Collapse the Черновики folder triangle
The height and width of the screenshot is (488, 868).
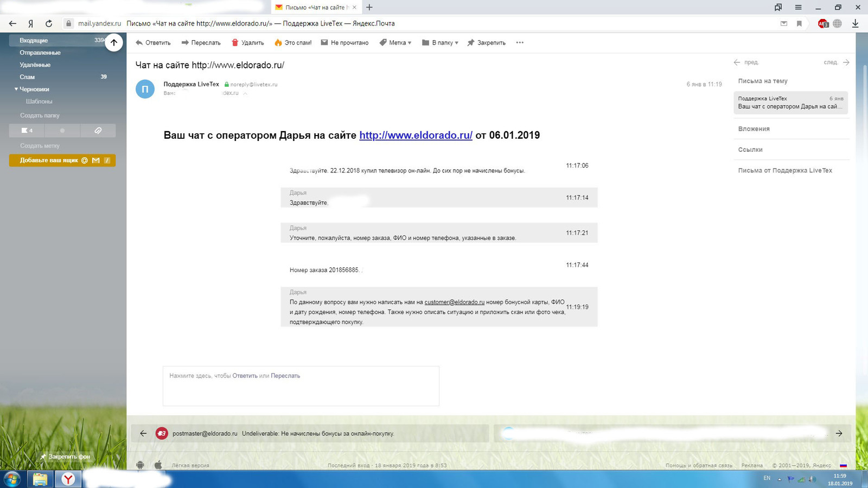pos(16,89)
